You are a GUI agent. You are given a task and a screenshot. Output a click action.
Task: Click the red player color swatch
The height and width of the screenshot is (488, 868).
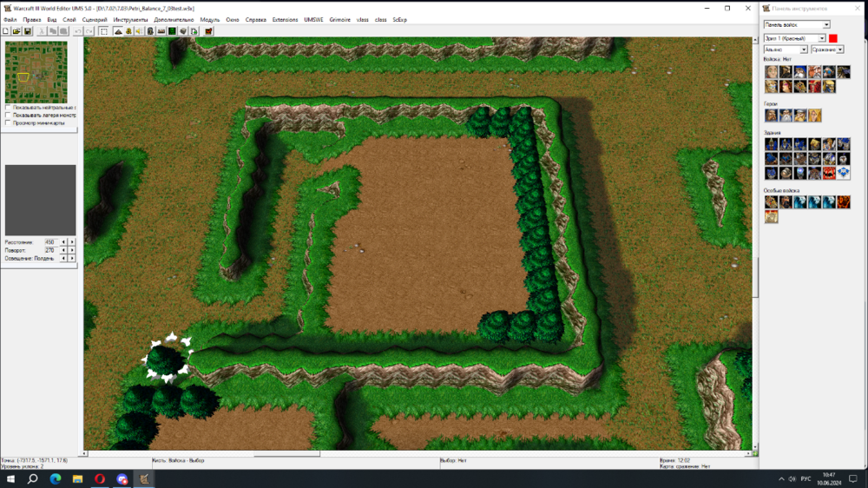click(833, 38)
